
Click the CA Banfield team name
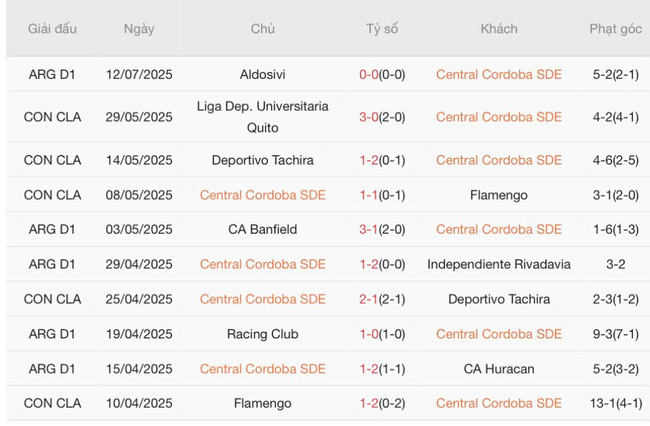263,230
